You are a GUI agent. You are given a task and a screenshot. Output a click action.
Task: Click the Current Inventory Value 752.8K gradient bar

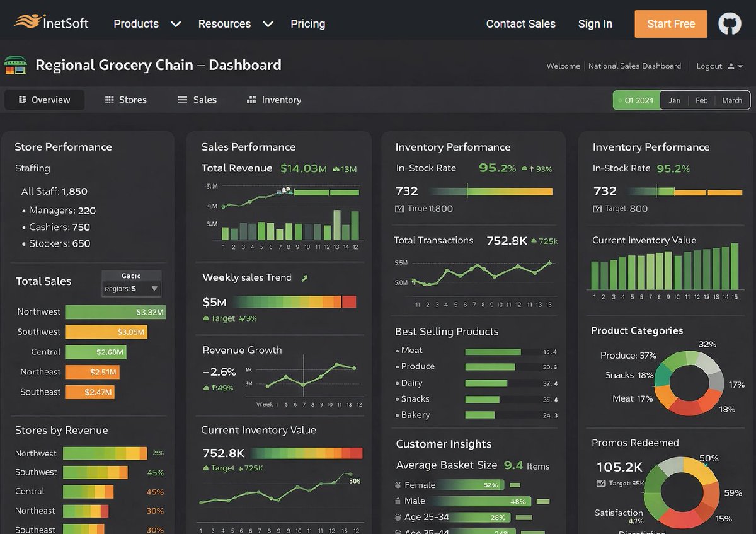coord(306,453)
